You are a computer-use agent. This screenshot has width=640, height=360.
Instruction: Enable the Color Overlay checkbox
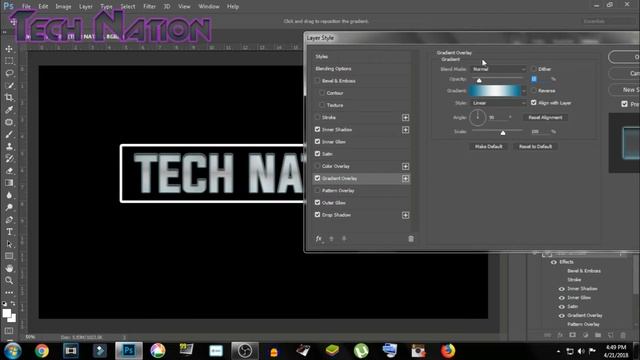[x=317, y=166]
